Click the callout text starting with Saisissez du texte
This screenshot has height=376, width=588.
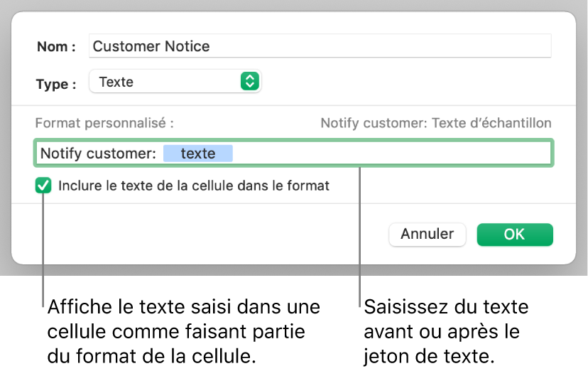[x=446, y=331]
